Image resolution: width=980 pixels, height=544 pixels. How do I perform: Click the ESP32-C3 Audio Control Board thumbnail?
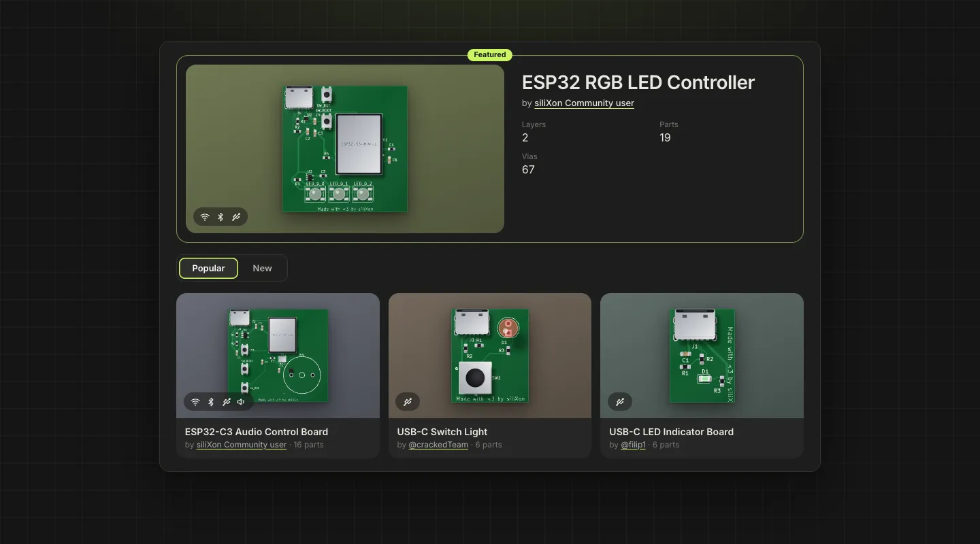(278, 356)
